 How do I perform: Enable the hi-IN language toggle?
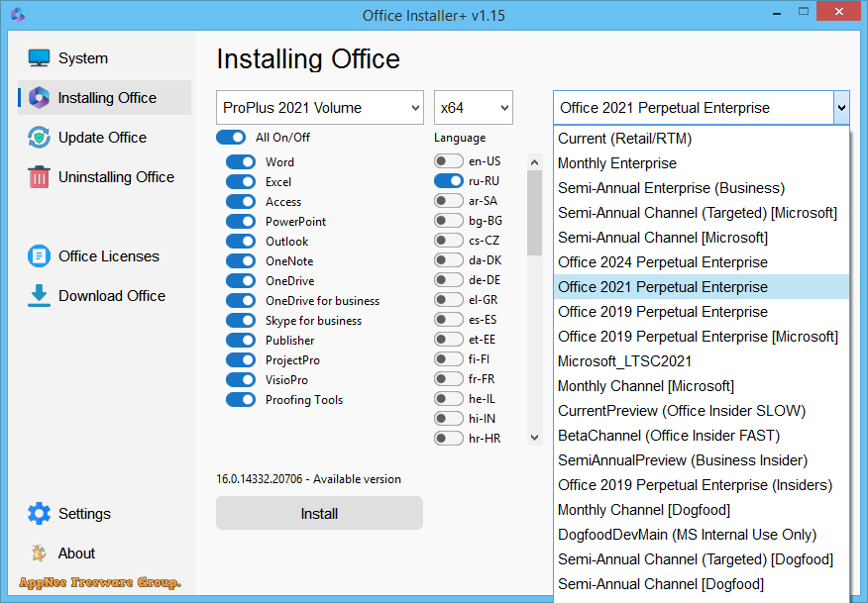click(x=449, y=418)
